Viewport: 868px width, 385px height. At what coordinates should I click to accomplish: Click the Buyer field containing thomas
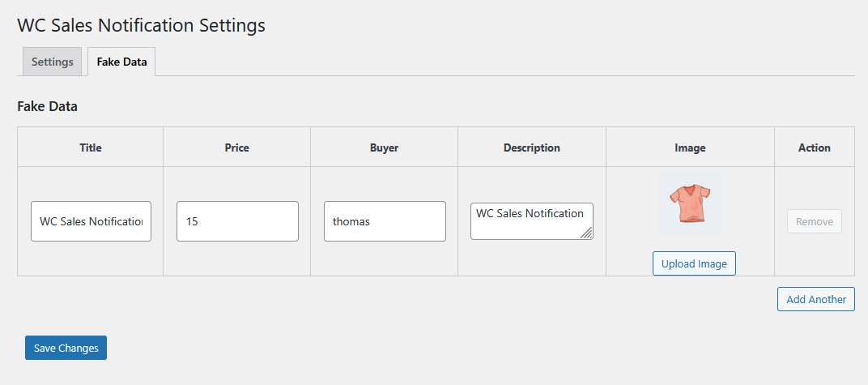coord(385,221)
